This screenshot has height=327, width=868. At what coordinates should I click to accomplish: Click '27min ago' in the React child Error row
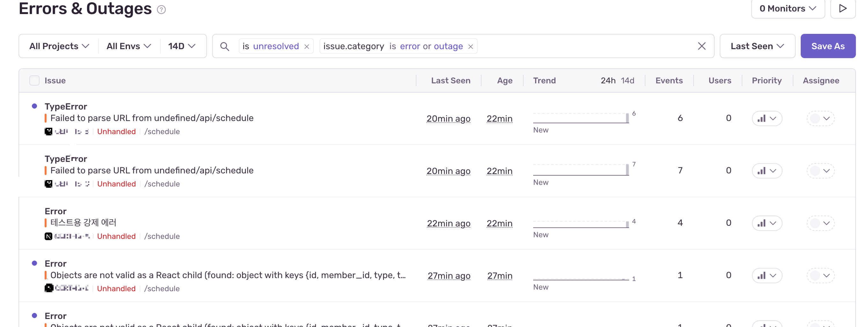(449, 275)
